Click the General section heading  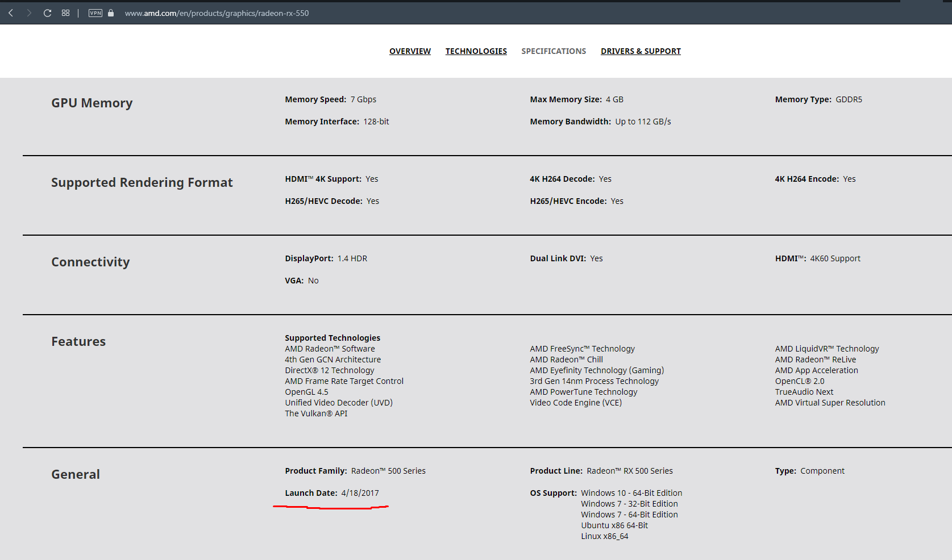click(x=76, y=474)
